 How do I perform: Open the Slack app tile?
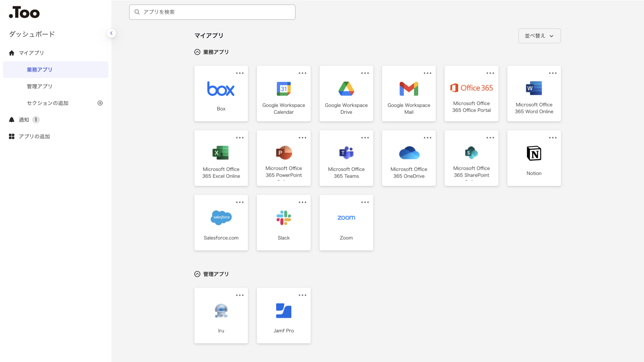pos(283,223)
